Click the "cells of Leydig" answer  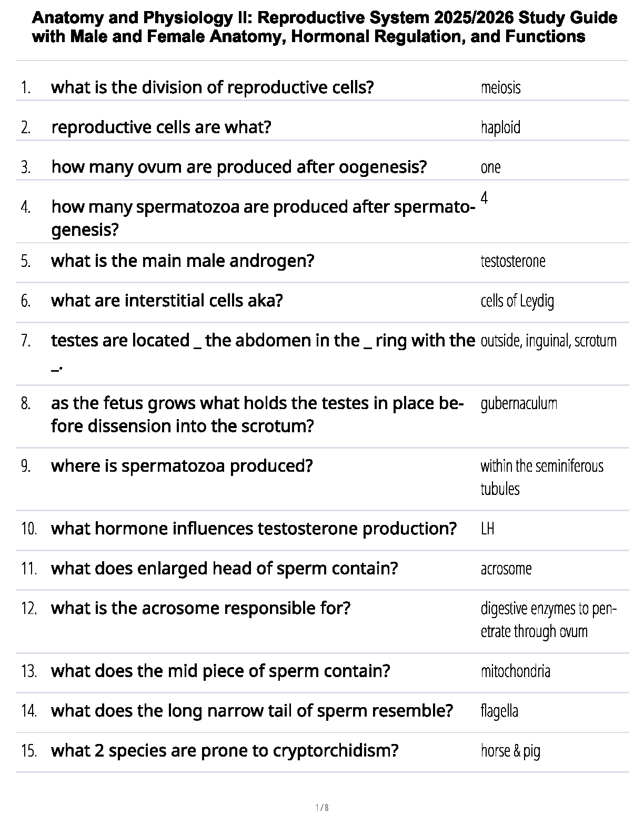(517, 301)
